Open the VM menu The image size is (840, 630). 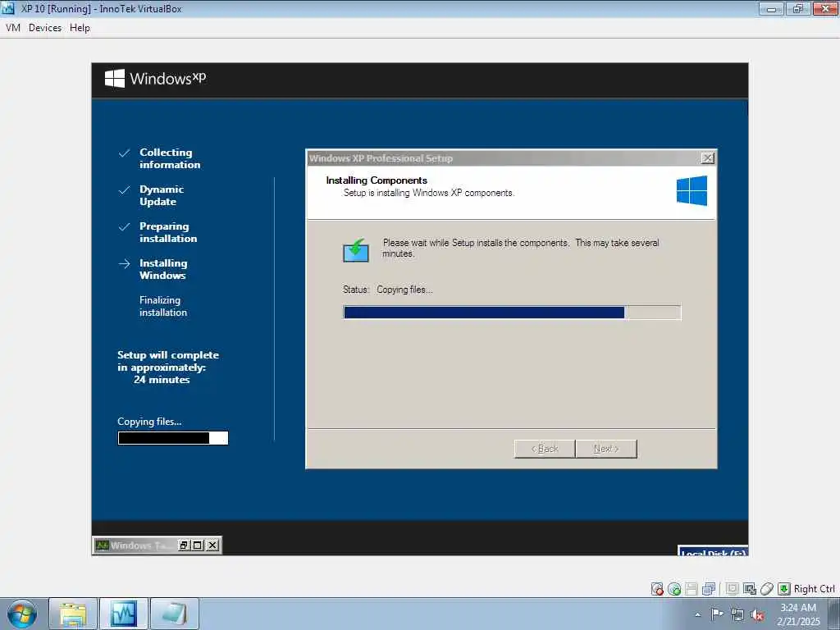coord(13,27)
